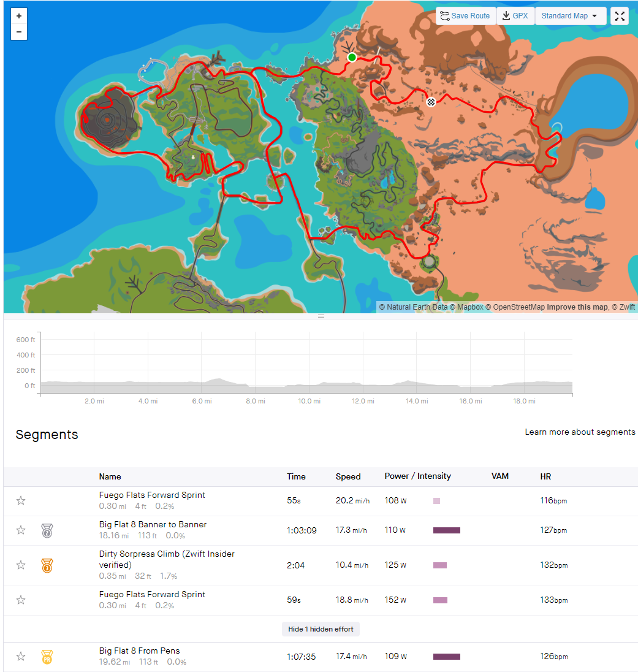Grab the map resize handle below map
The height and width of the screenshot is (672, 638).
tap(321, 316)
